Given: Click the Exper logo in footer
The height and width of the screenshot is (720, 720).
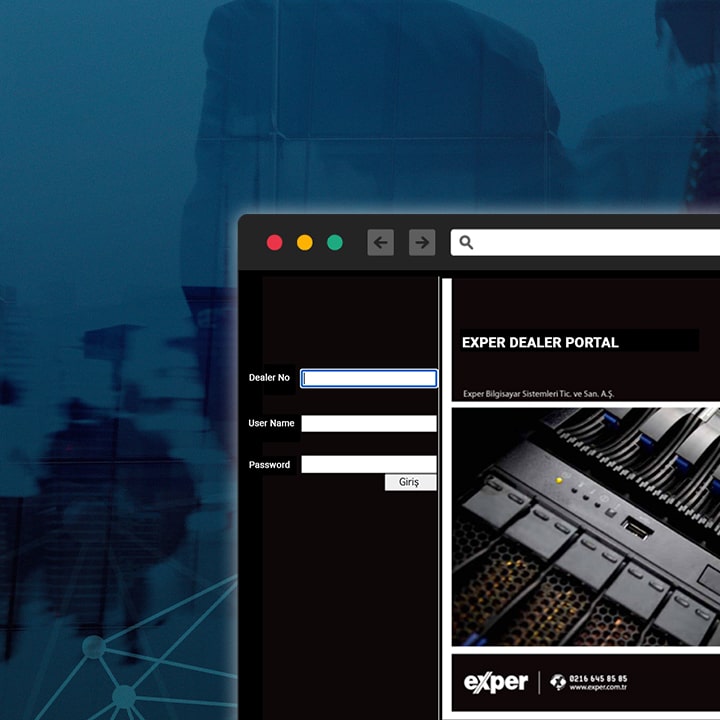Looking at the screenshot, I should pos(496,682).
